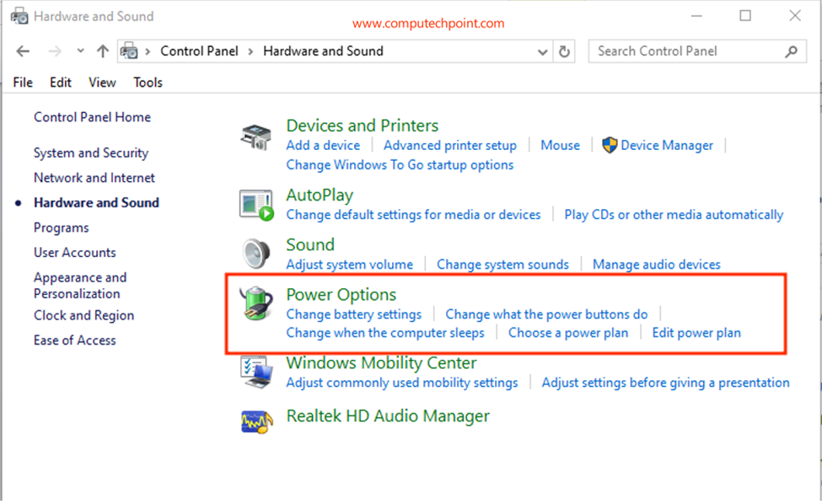Click the Power Options battery icon
The width and height of the screenshot is (822, 504).
tap(256, 303)
